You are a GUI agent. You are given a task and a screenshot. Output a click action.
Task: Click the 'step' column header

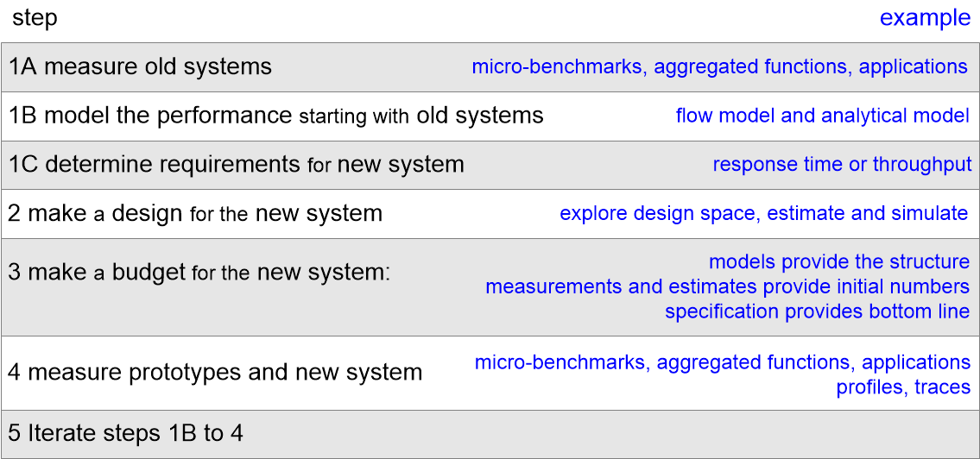(x=35, y=18)
